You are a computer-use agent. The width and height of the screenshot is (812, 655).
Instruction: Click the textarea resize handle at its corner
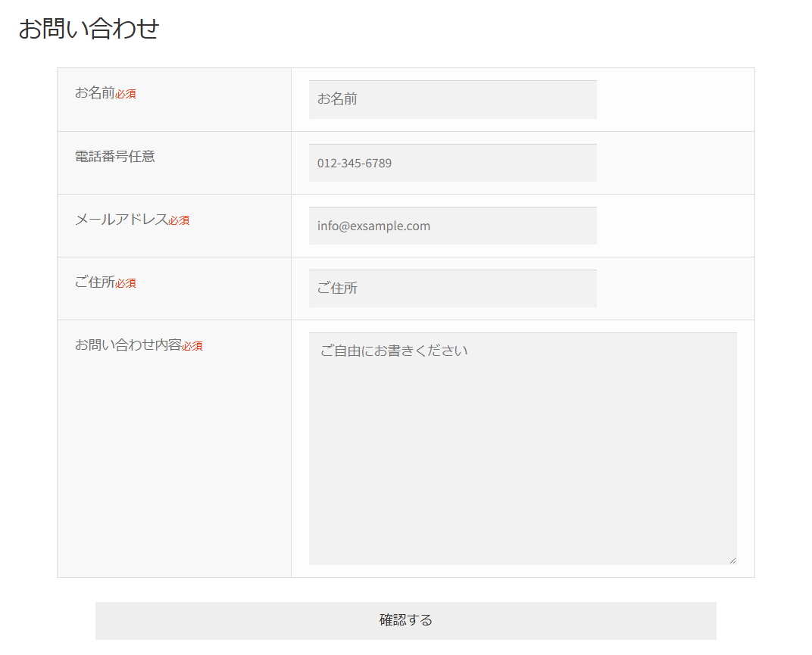pyautogui.click(x=732, y=560)
